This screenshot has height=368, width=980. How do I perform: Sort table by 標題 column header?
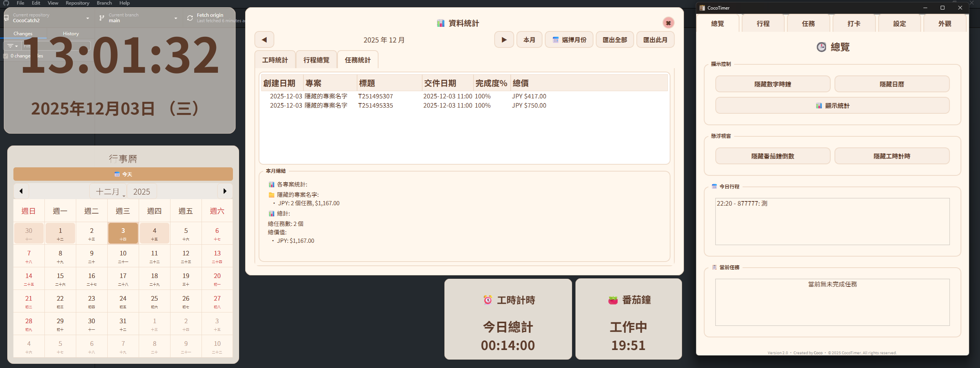point(390,83)
